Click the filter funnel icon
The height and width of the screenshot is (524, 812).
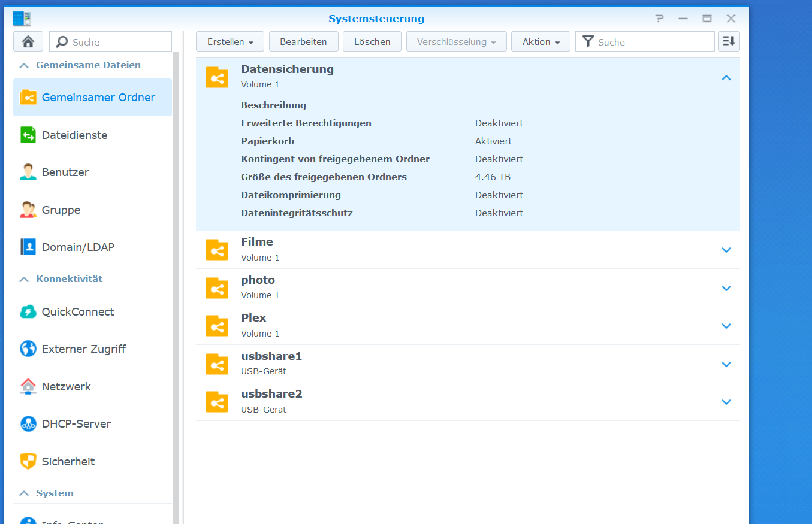(588, 41)
